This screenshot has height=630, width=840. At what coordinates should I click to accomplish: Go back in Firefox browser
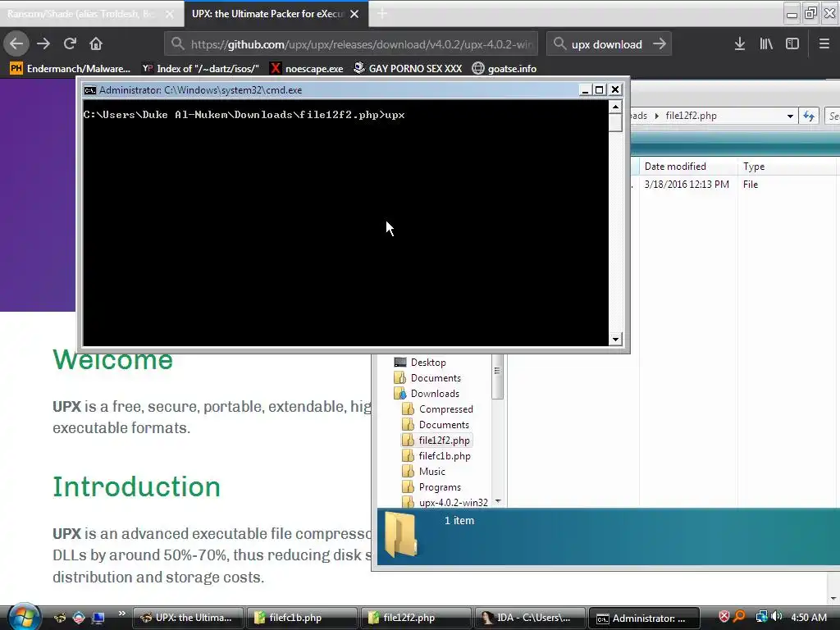pyautogui.click(x=16, y=43)
